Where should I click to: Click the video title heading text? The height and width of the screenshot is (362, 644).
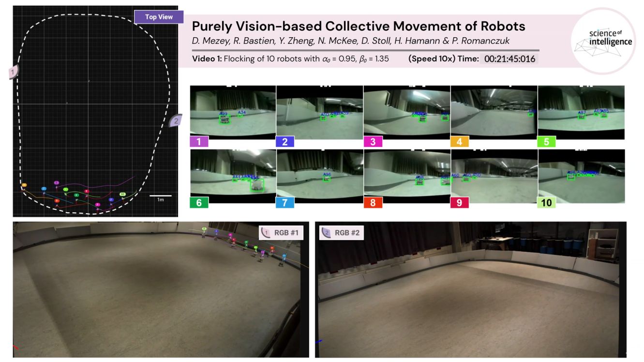click(x=359, y=26)
